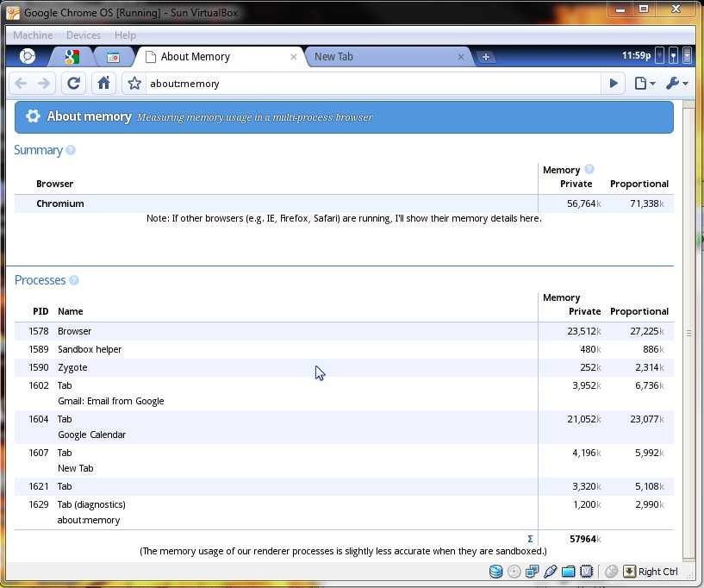Click the Processes heading
Viewport: 704px width, 588px height.
click(40, 280)
